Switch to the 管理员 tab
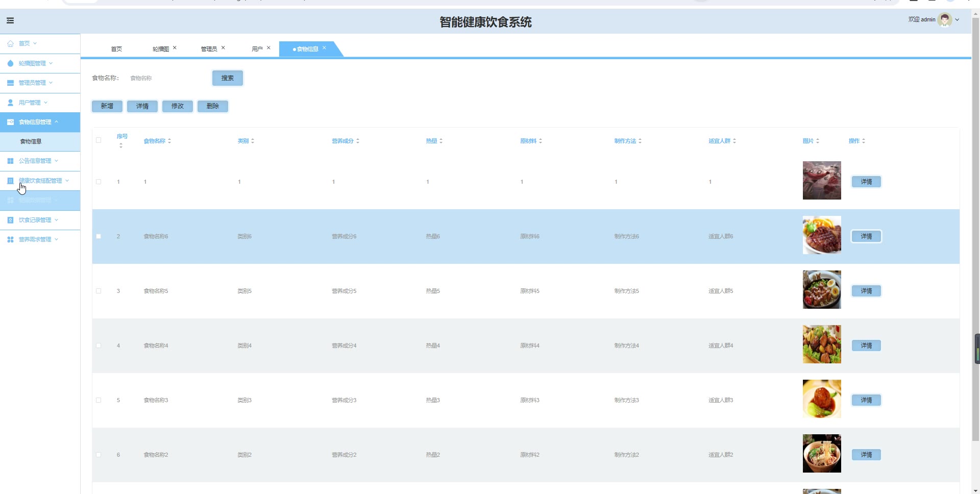 coord(209,49)
